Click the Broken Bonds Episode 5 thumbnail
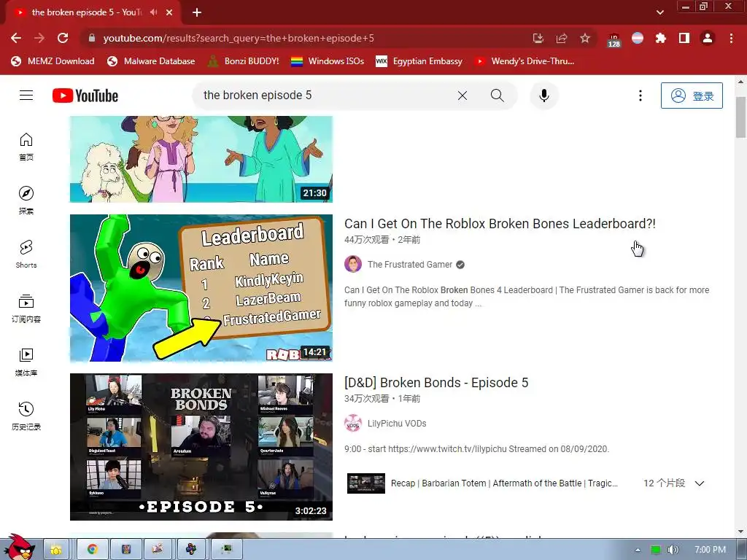The image size is (747, 560). click(x=201, y=447)
